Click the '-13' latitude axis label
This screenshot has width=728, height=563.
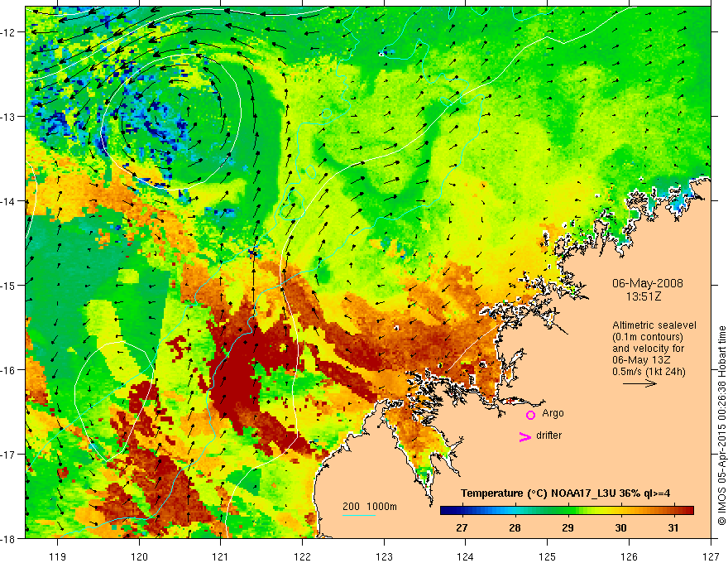8,117
